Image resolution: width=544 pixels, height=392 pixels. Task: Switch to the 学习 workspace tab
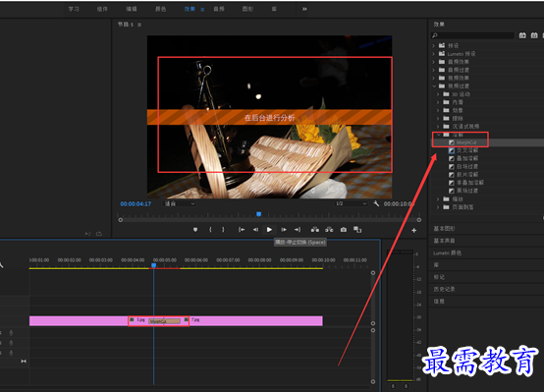tap(74, 9)
